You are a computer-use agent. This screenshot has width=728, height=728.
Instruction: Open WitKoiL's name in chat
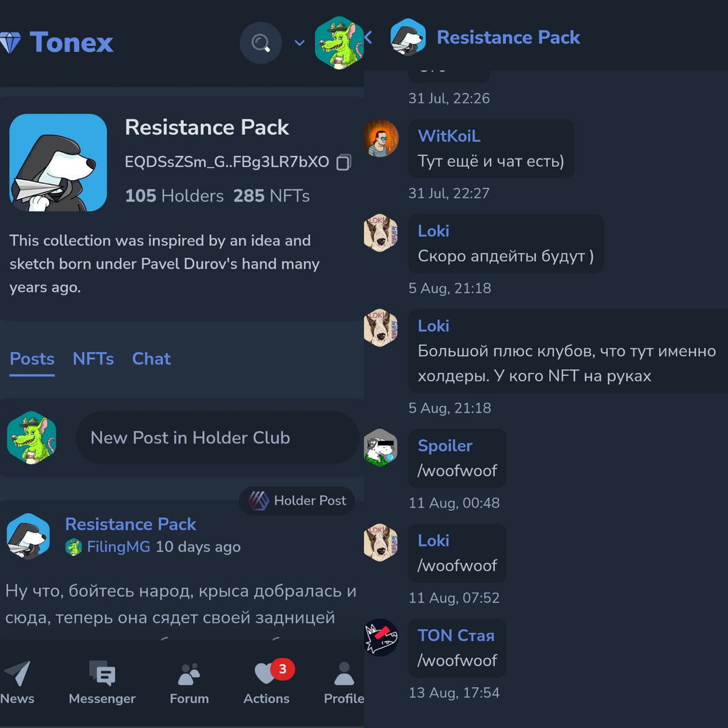pos(449,136)
